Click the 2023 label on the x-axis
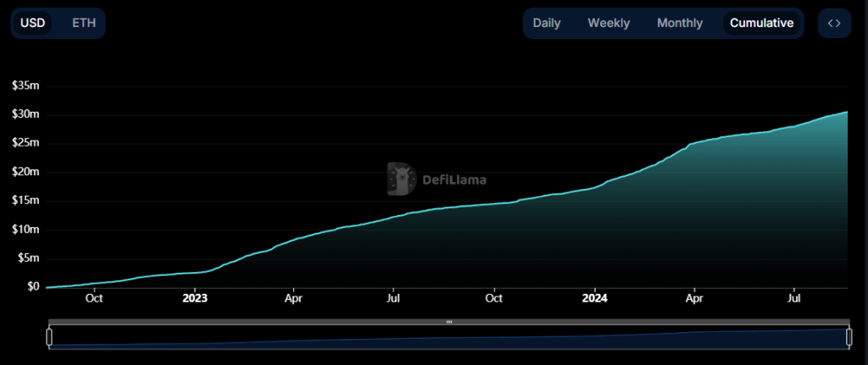The image size is (868, 365). click(195, 298)
